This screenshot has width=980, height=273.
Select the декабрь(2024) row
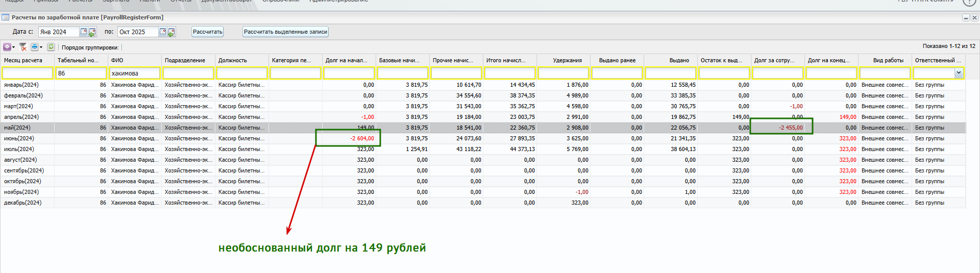(x=483, y=203)
